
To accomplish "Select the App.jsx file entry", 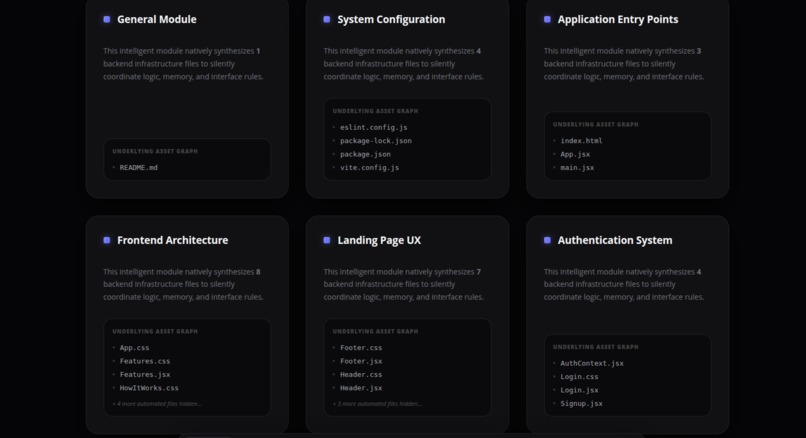I will pos(575,154).
